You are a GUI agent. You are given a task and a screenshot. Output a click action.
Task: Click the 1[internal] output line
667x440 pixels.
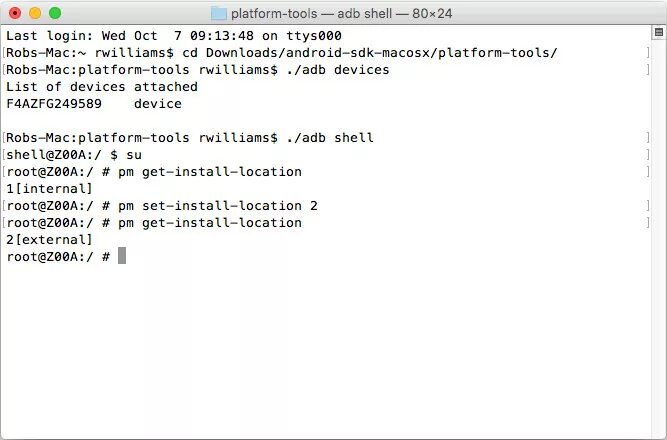(x=49, y=189)
